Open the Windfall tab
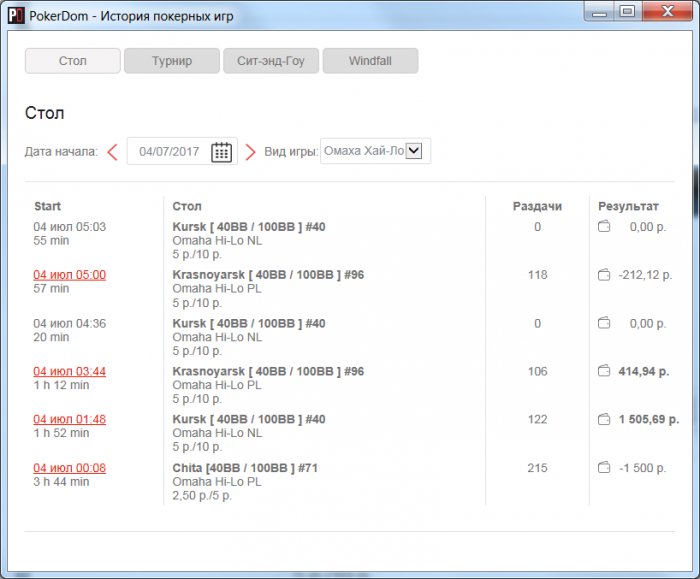This screenshot has height=579, width=700. coord(371,61)
